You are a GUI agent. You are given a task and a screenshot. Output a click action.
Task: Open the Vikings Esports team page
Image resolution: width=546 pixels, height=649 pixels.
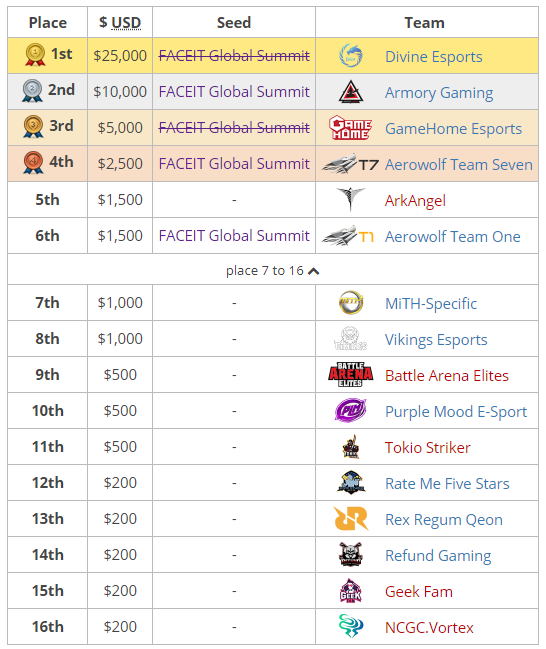pos(436,340)
